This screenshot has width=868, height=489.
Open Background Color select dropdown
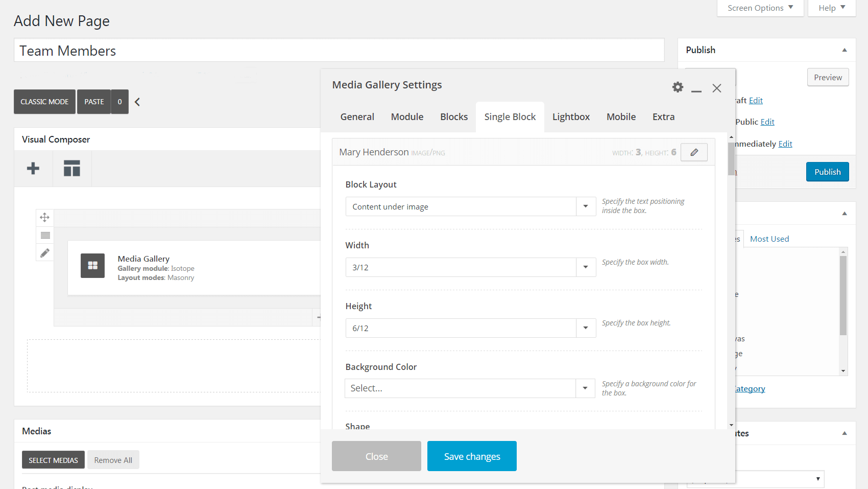coord(470,388)
